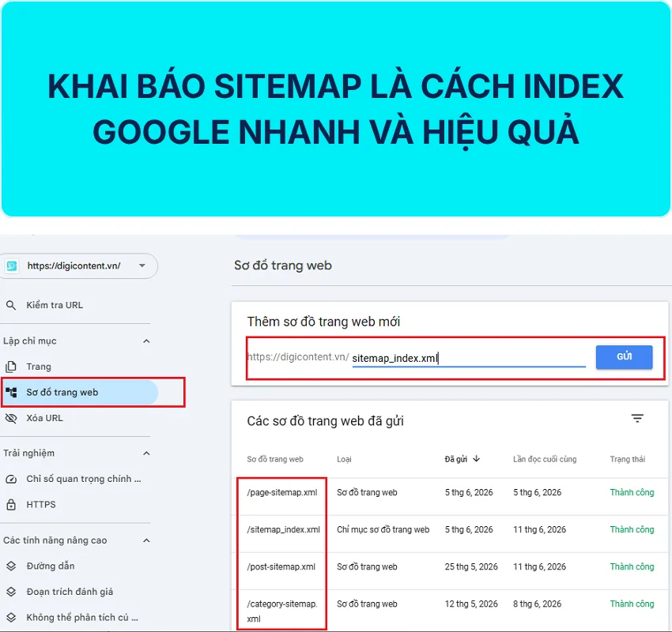Screen dimensions: 672x632
Task: Click the property favicon beside digicontent.vn
Action: click(12, 266)
